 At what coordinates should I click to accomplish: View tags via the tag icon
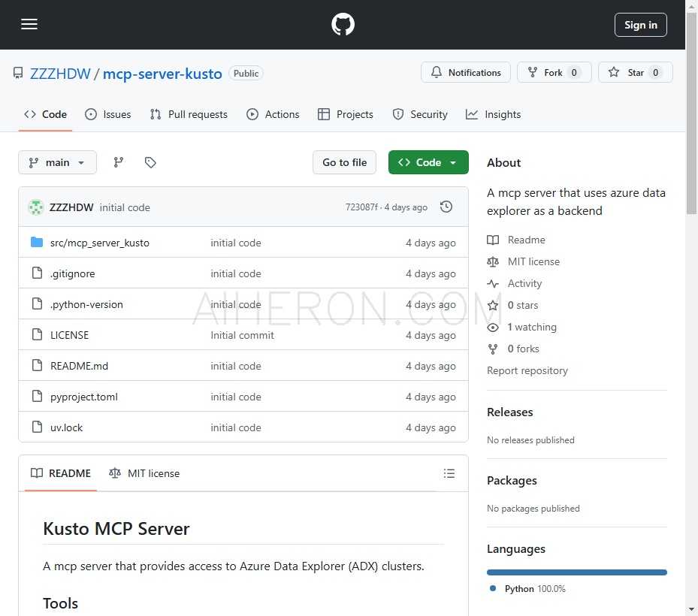point(150,162)
